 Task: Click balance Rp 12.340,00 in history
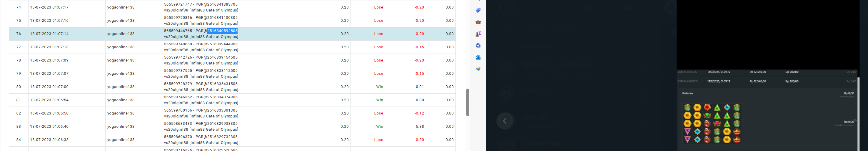tap(758, 72)
